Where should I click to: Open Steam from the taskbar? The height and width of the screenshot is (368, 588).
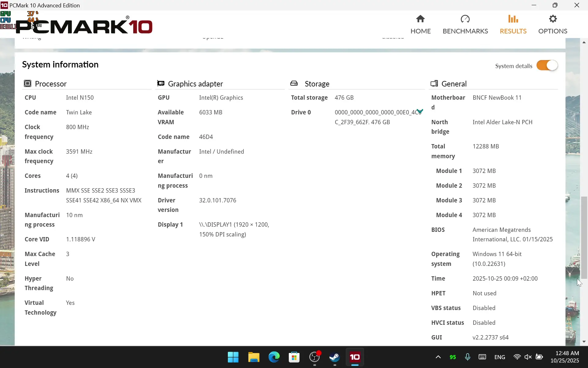(x=334, y=357)
